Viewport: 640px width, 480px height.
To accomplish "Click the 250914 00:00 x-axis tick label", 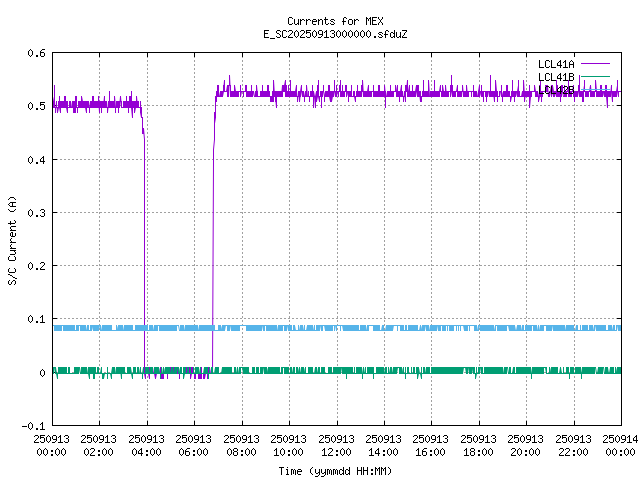I will (620, 444).
